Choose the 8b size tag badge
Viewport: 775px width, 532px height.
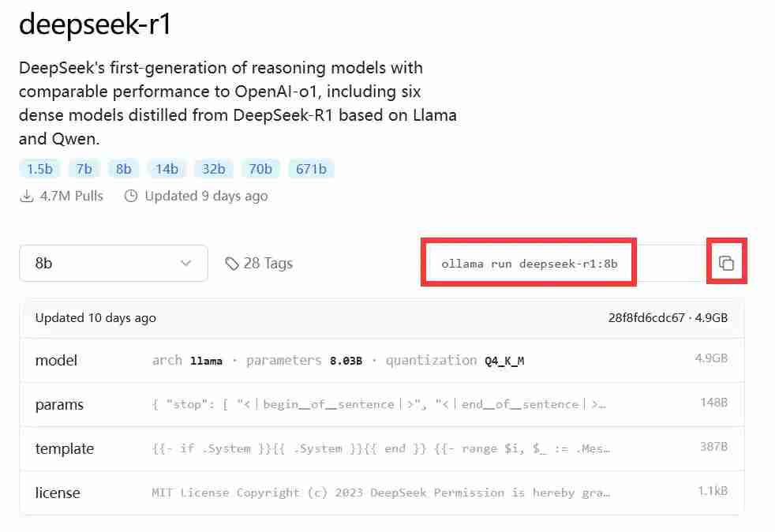coord(123,169)
